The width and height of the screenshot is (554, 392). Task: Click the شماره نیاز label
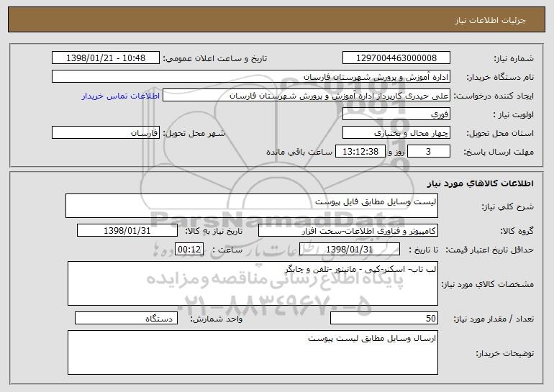coord(514,58)
